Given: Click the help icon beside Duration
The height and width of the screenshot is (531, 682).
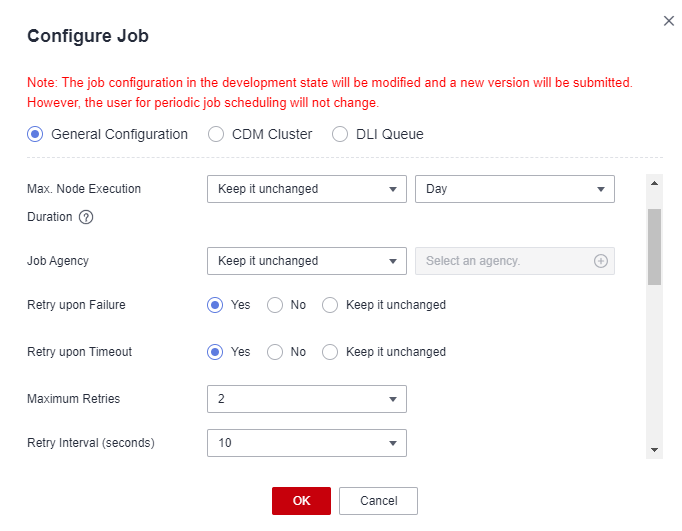Looking at the screenshot, I should point(86,217).
